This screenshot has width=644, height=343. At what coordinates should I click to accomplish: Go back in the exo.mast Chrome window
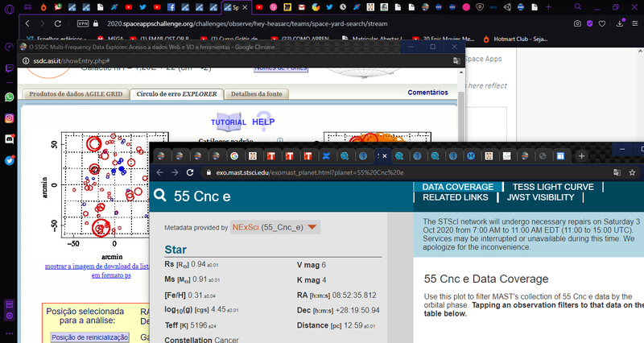coord(159,172)
